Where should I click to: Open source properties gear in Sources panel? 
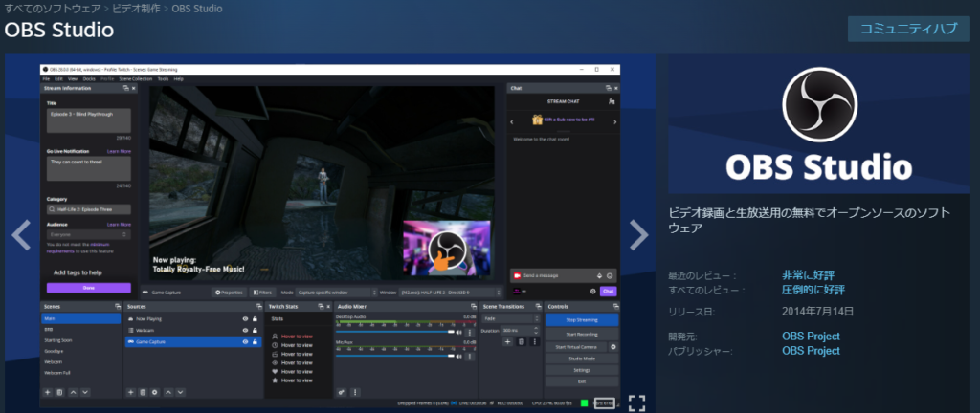click(155, 392)
